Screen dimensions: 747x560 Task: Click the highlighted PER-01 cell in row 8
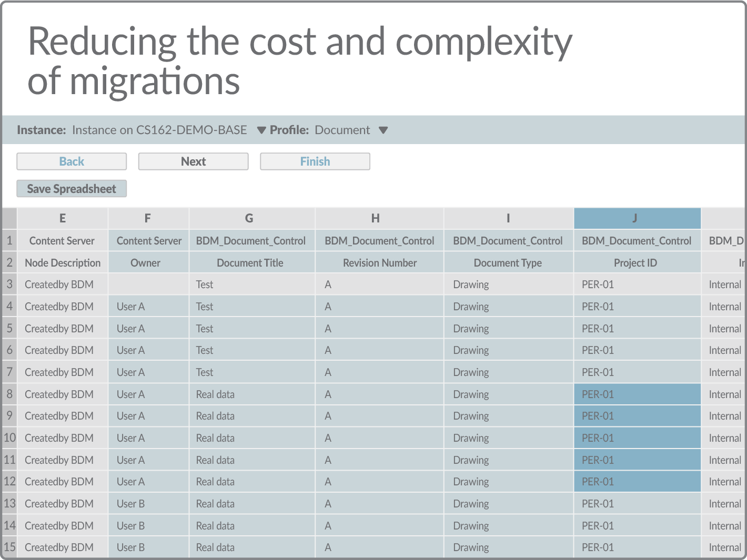637,394
